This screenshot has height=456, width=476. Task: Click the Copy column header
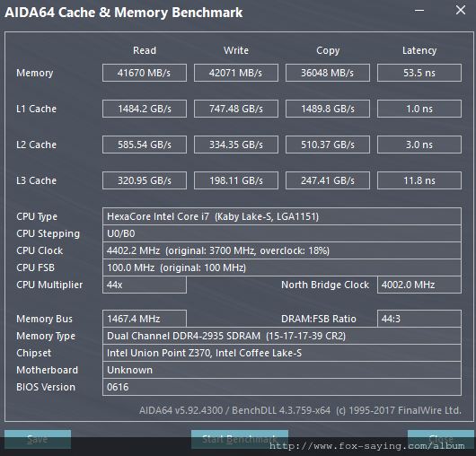(328, 50)
